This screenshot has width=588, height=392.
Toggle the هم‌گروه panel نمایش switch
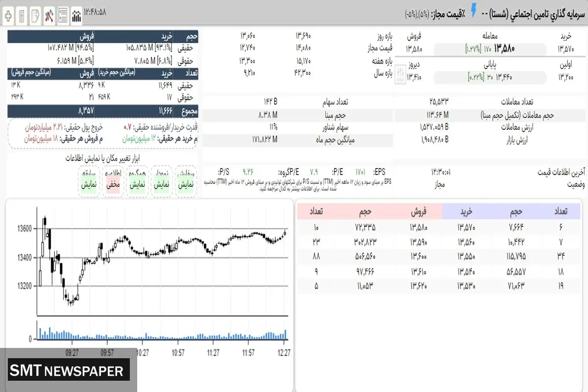tap(138, 185)
